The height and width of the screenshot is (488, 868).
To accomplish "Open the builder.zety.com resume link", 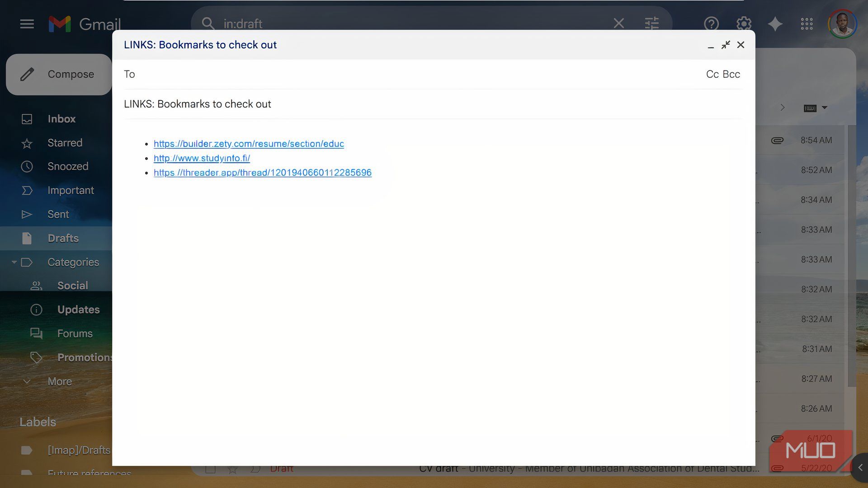I will coord(249,144).
